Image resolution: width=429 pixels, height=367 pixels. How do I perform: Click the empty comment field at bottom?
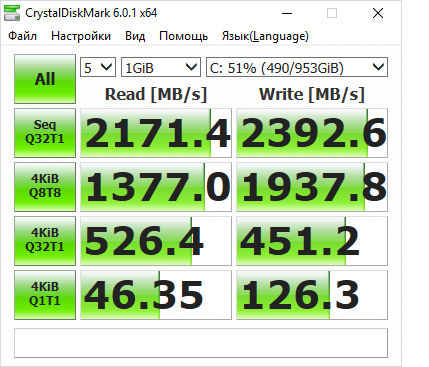201,343
